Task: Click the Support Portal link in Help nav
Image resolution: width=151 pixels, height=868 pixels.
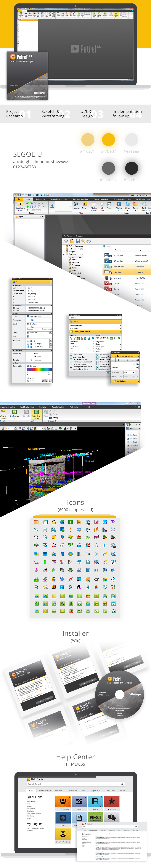Action: (x=96, y=791)
